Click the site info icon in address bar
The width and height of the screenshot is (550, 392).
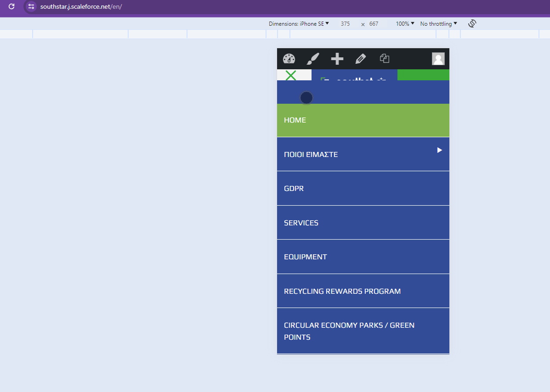pos(31,6)
